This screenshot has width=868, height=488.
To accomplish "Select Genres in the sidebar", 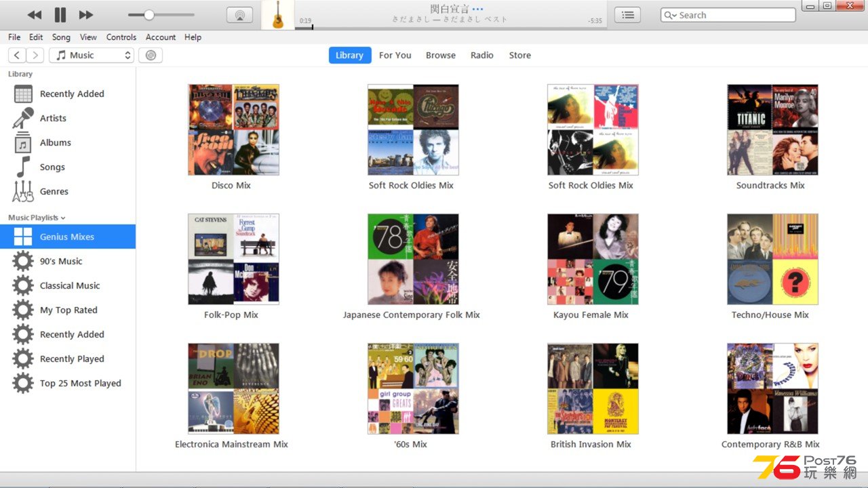I will click(68, 192).
